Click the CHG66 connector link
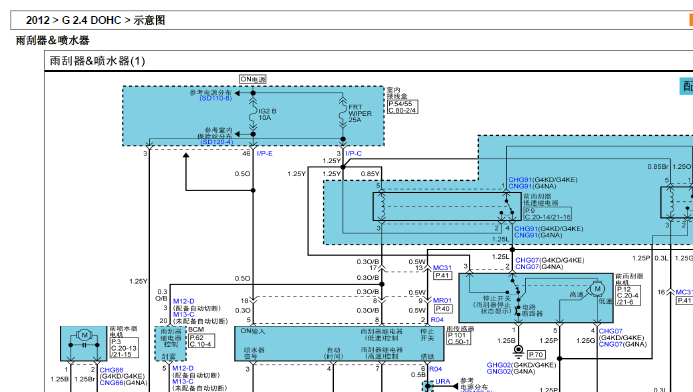This screenshot has width=693, height=392. point(111,370)
